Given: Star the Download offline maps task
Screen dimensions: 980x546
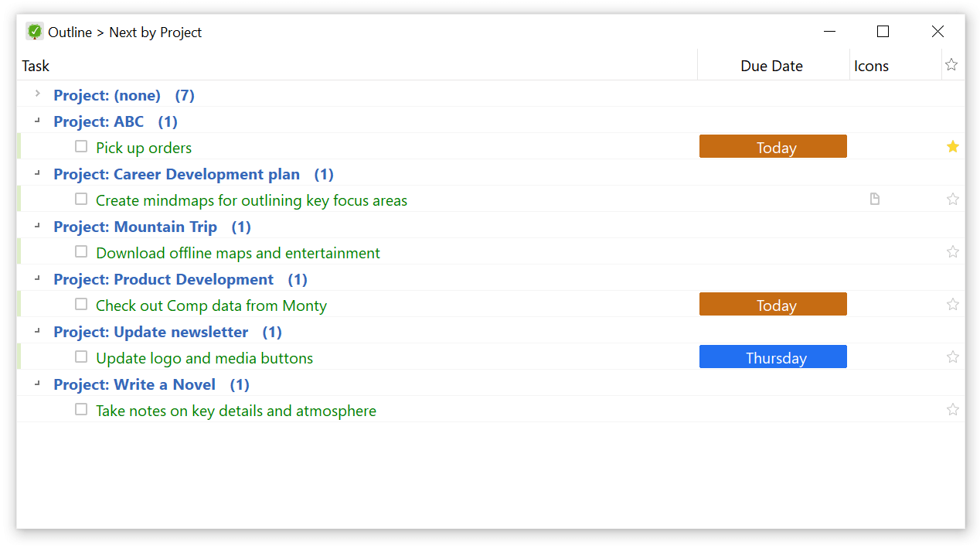Looking at the screenshot, I should (x=952, y=251).
